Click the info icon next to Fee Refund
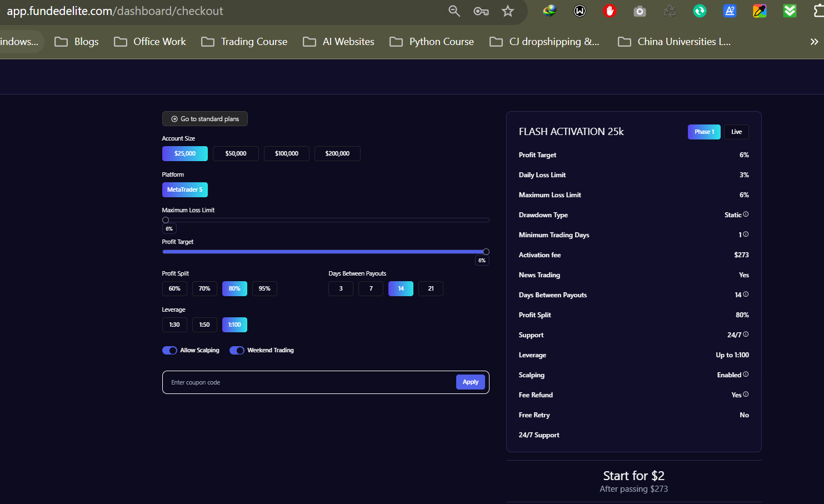Image resolution: width=824 pixels, height=504 pixels. coord(746,395)
